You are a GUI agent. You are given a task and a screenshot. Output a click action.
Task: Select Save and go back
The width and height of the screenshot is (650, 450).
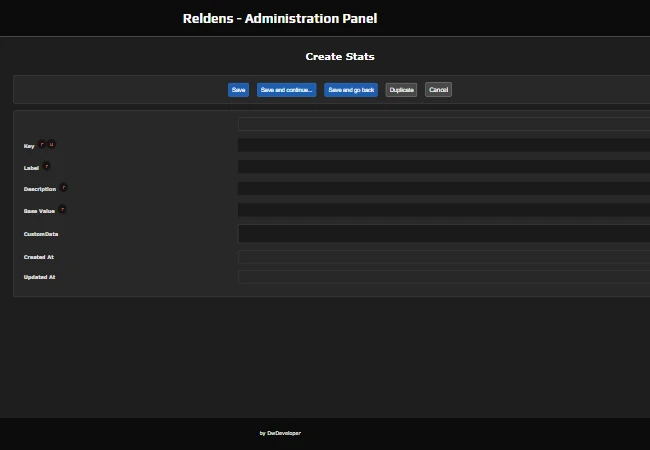(351, 90)
